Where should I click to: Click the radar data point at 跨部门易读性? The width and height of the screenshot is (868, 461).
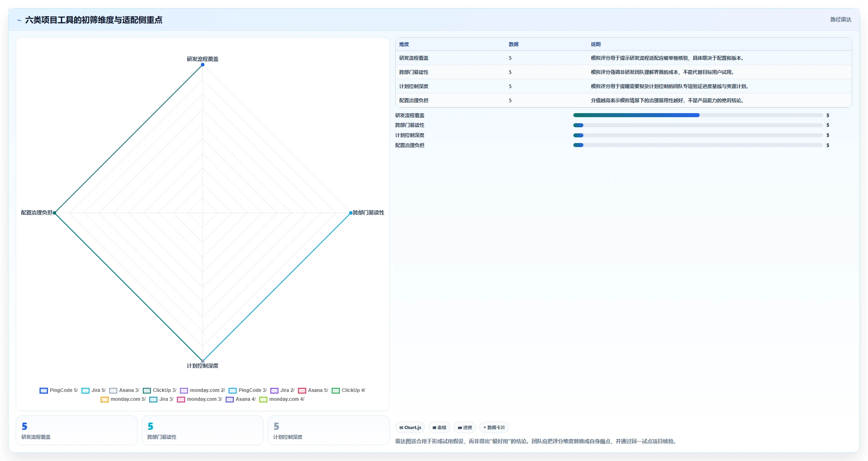tap(351, 213)
